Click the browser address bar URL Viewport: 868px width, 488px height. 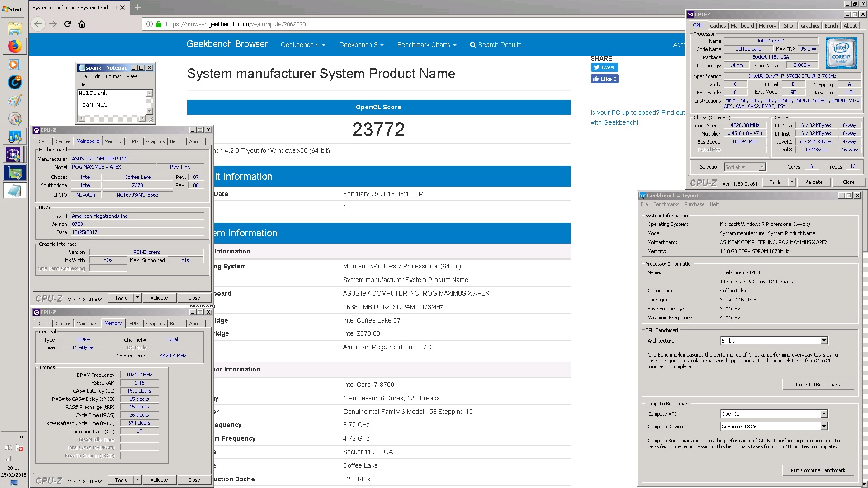point(236,24)
